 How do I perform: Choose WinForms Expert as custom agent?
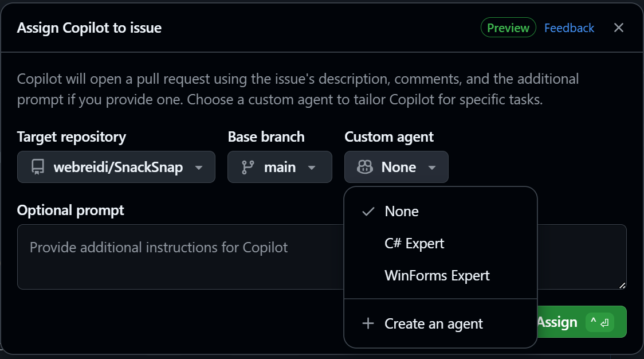coord(437,275)
